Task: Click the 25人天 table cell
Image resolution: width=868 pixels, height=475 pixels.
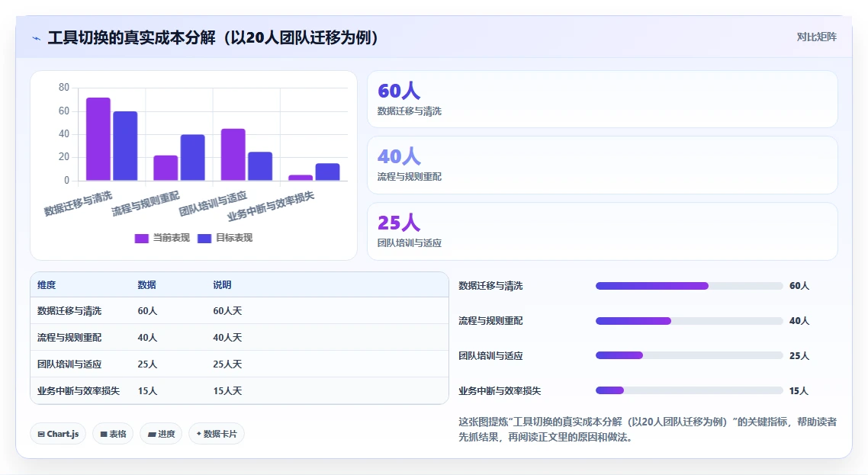Action: (227, 364)
